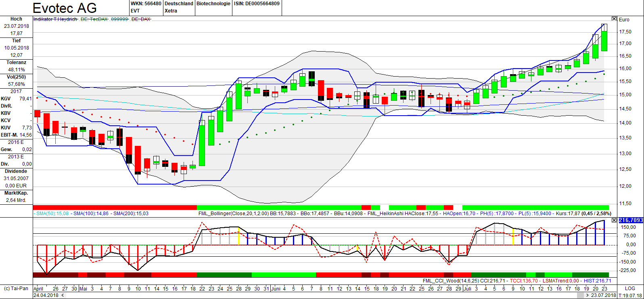
Task: Click the EVT ticker symbol
Action: (x=135, y=11)
